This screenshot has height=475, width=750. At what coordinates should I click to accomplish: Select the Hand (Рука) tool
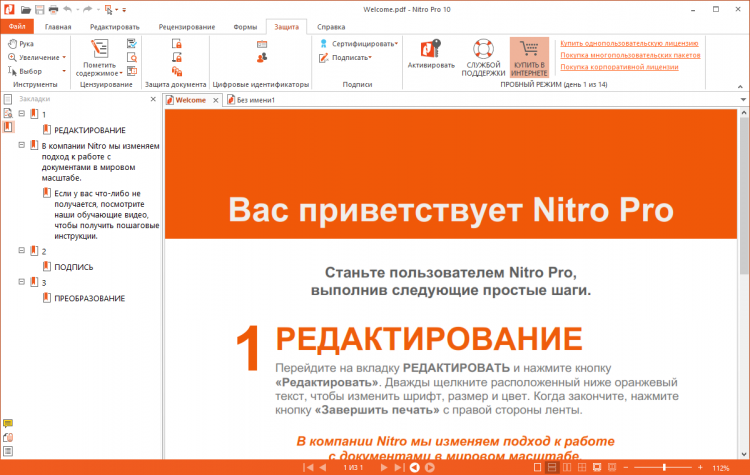click(21, 44)
